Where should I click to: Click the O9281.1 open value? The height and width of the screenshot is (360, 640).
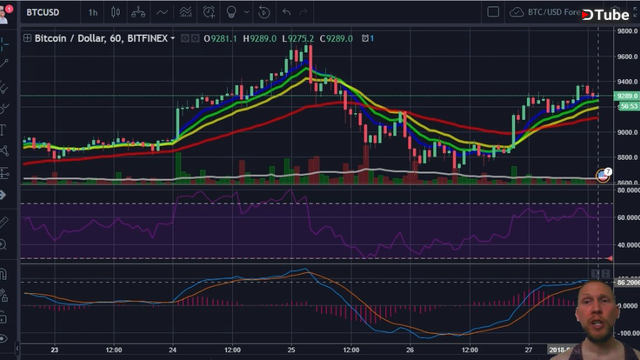[220, 39]
